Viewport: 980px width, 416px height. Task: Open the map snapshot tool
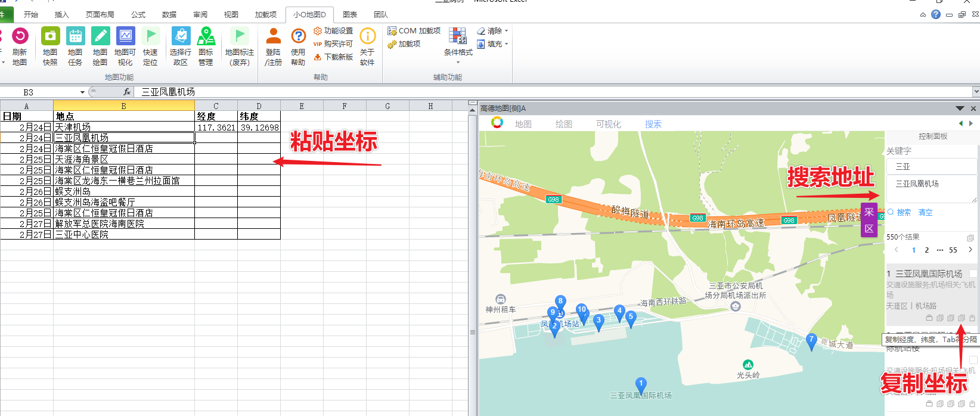50,36
